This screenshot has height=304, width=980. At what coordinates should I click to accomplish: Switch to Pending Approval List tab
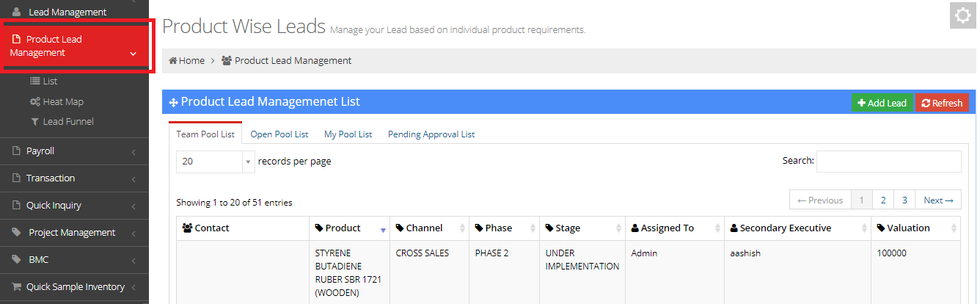(x=431, y=134)
